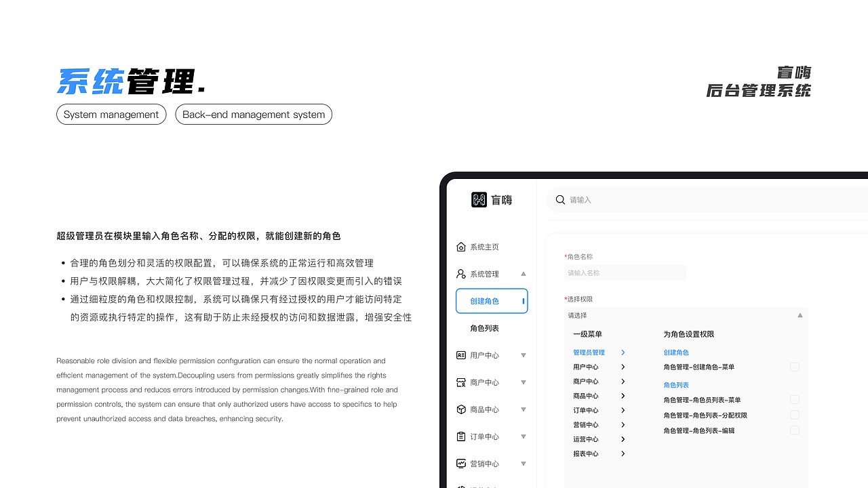
Task: Select 订单中心 in 一级菜单 list
Action: [x=586, y=410]
